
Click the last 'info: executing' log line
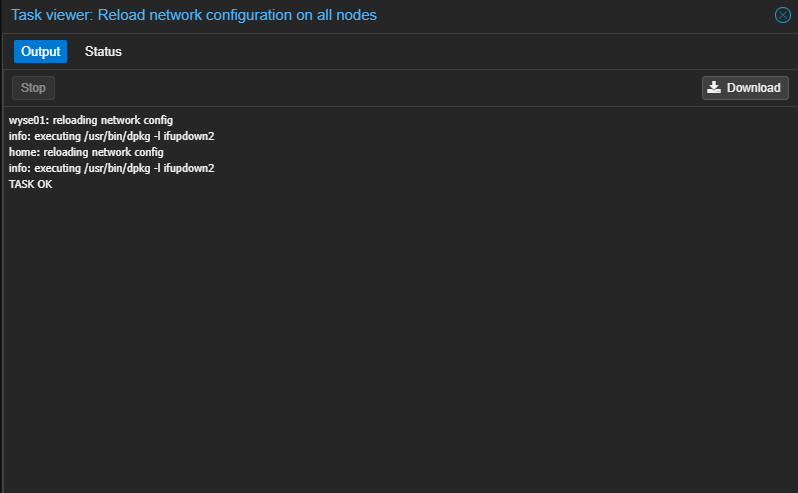tap(111, 168)
